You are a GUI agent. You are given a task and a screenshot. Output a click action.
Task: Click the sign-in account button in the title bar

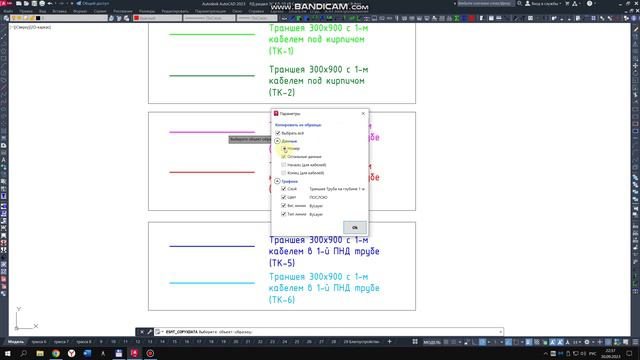click(x=542, y=3)
